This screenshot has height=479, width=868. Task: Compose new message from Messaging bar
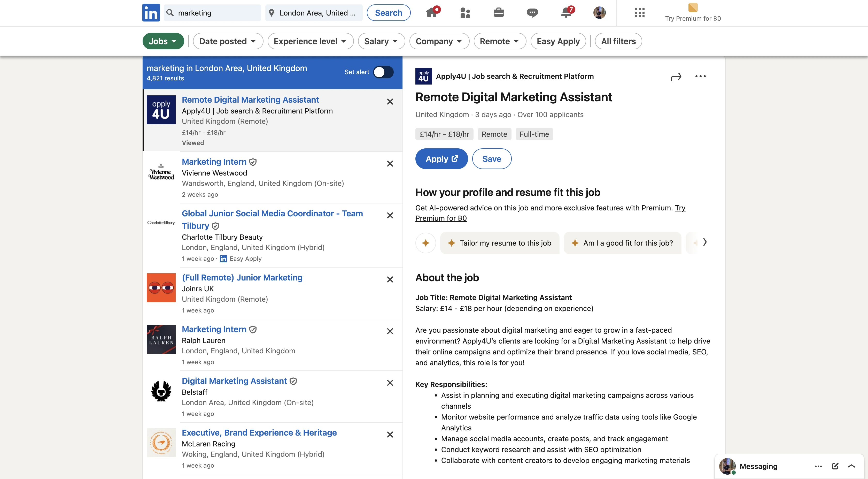point(835,466)
